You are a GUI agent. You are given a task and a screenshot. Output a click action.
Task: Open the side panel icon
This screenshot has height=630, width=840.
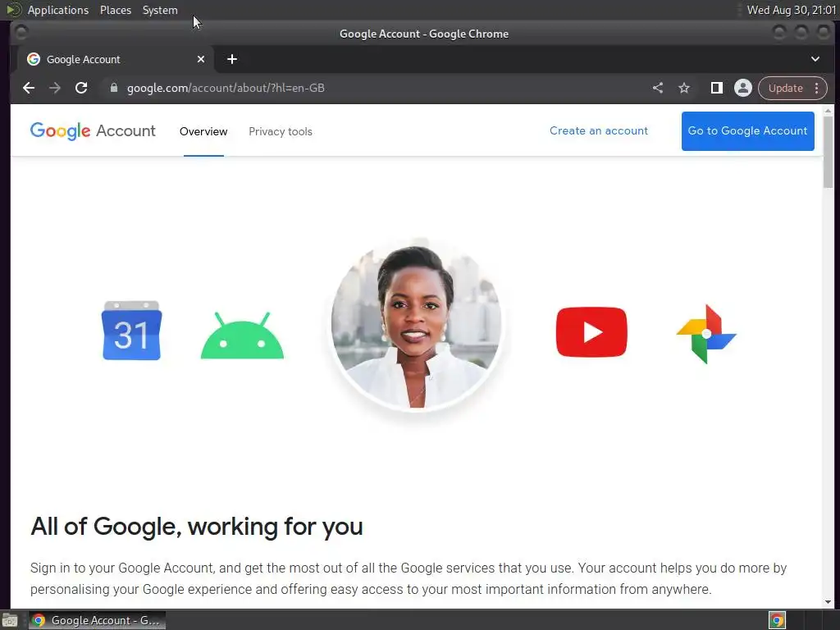pyautogui.click(x=716, y=88)
